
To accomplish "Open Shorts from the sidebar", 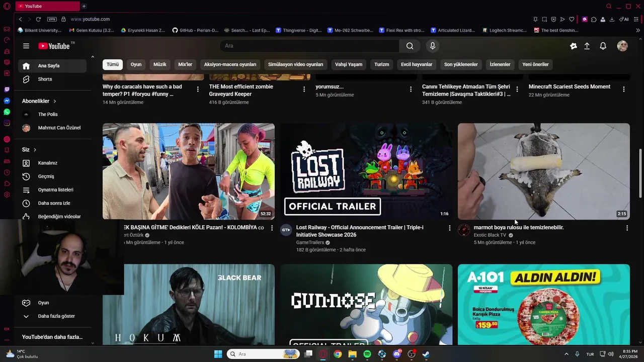I will [x=52, y=79].
